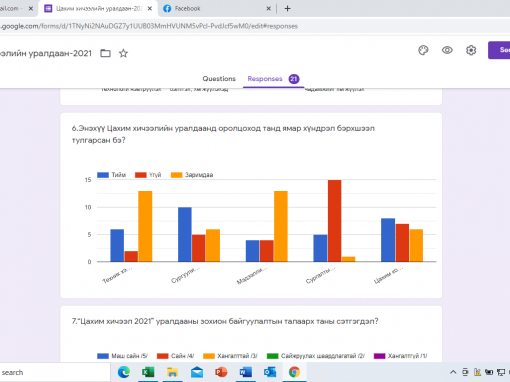
Task: Move form to folder icon
Action: point(105,53)
